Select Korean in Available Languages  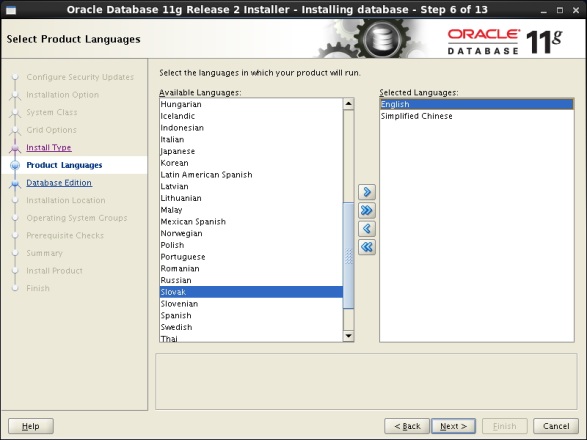pos(251,163)
